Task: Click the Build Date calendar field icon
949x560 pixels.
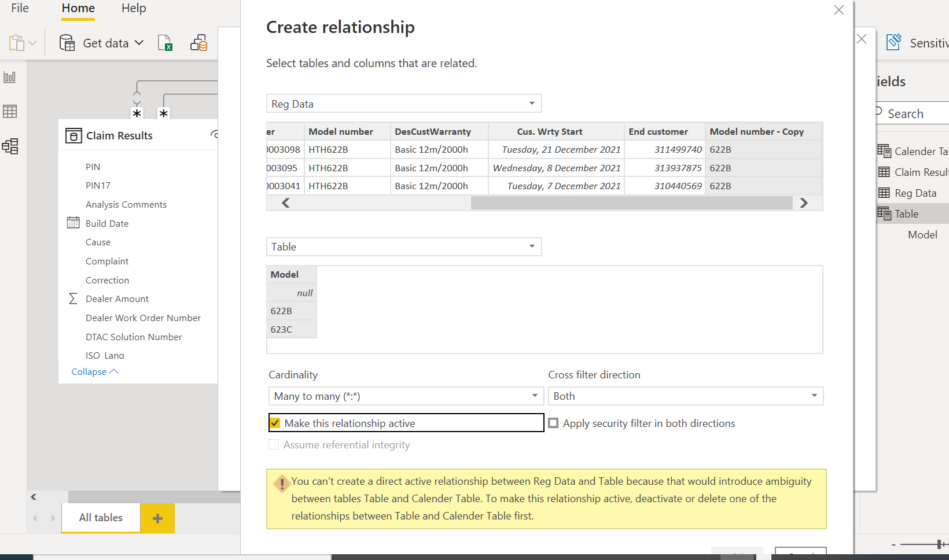Action: click(73, 223)
